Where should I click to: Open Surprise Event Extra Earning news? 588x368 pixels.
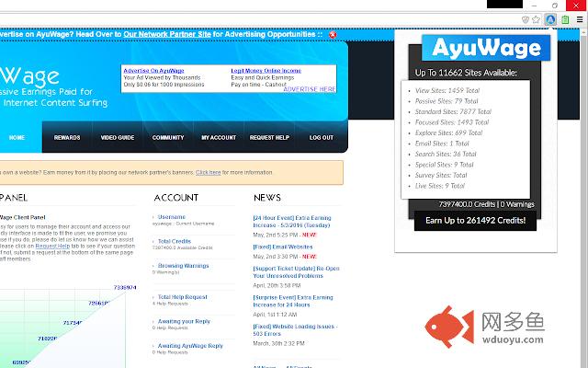tap(293, 301)
